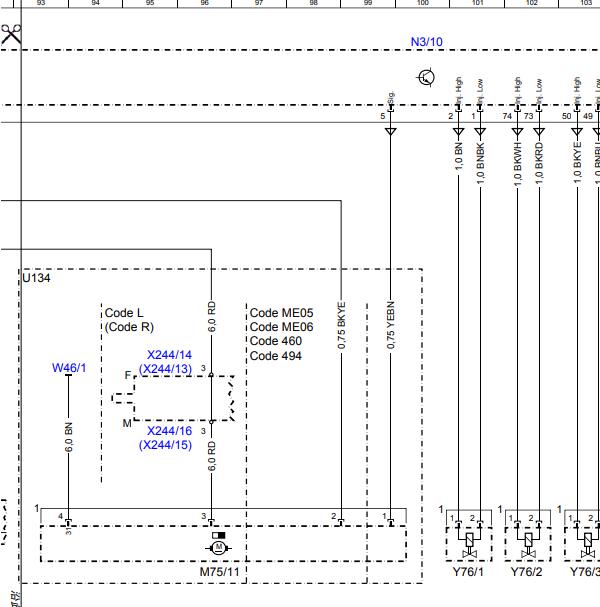The height and width of the screenshot is (607, 600).
Task: Click the terminal 31 label at M75/11
Action: click(69, 532)
